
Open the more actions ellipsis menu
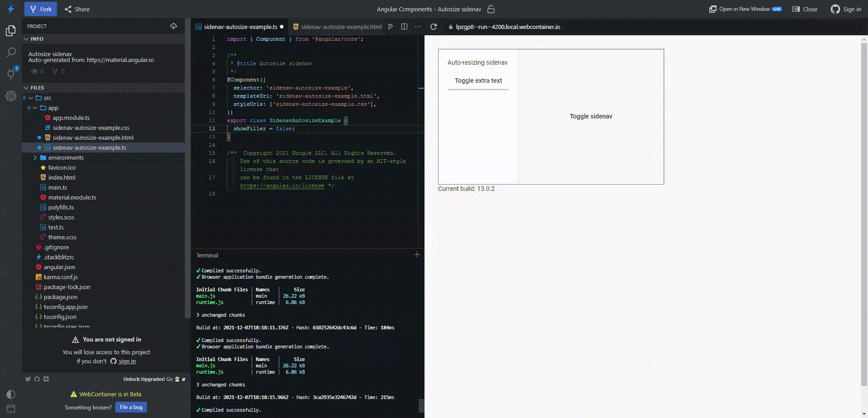pyautogui.click(x=418, y=27)
